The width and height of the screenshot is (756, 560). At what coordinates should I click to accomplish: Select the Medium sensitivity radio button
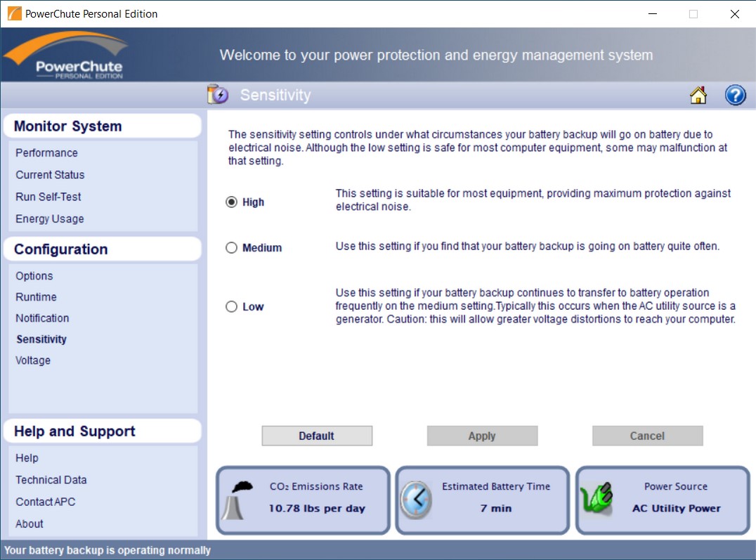[x=231, y=248]
